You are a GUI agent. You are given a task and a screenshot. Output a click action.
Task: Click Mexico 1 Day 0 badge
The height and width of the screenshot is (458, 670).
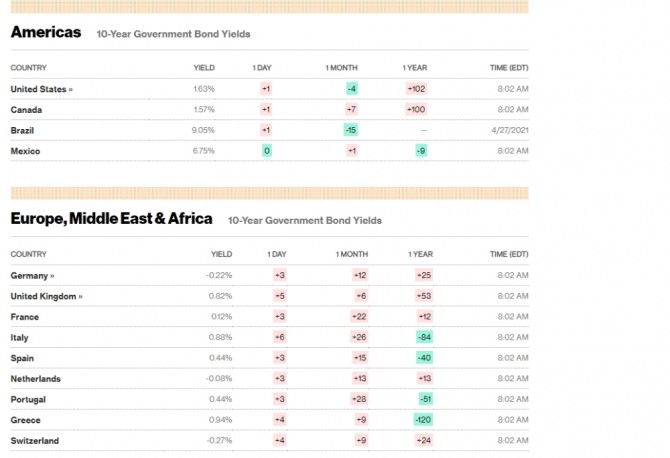[266, 150]
